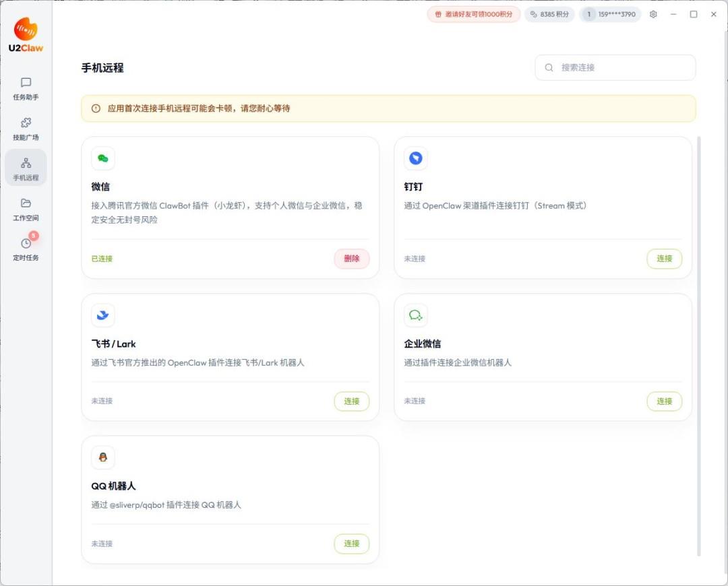
Task: Focus the 搜索连接 search field
Action: tap(624, 67)
